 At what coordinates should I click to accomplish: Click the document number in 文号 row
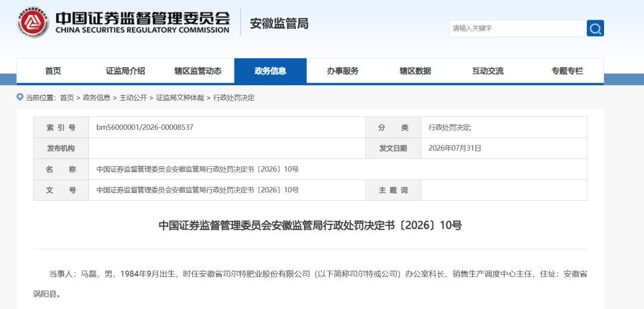coord(197,190)
